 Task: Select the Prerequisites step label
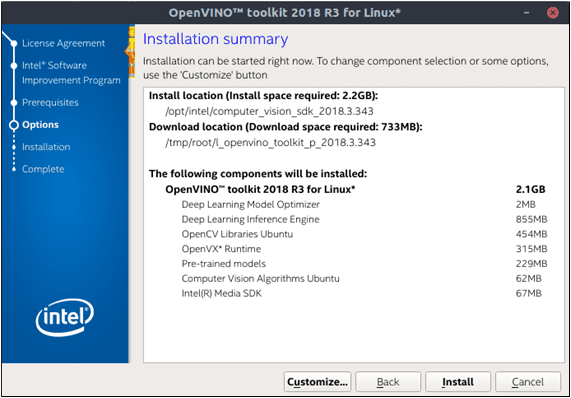[50, 103]
